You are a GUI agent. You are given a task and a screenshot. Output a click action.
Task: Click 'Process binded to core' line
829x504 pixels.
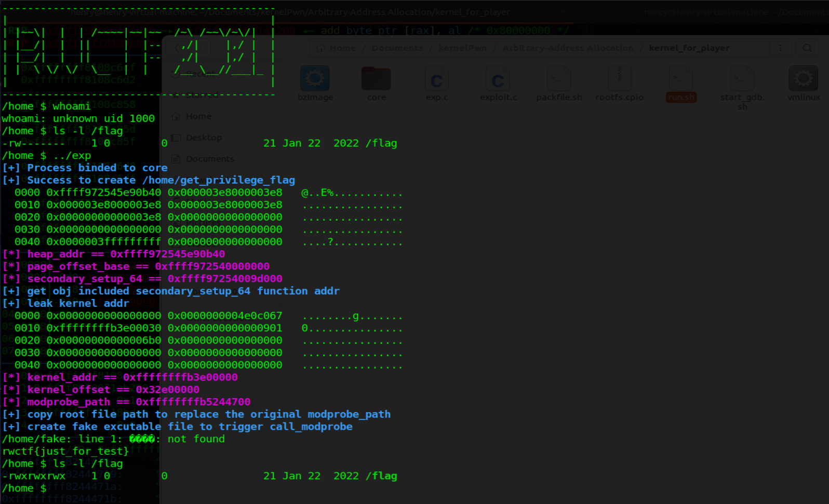85,168
